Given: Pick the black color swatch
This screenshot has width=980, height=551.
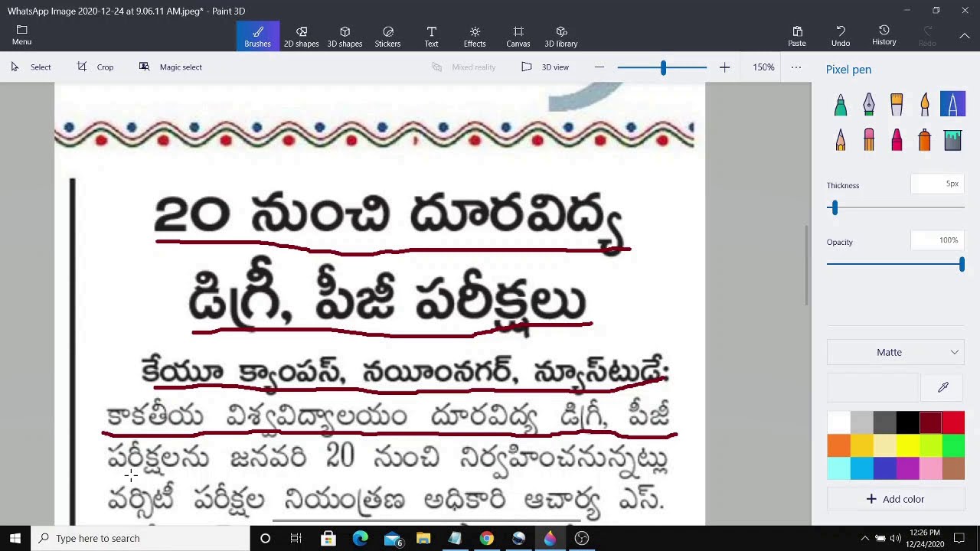Looking at the screenshot, I should (x=907, y=422).
